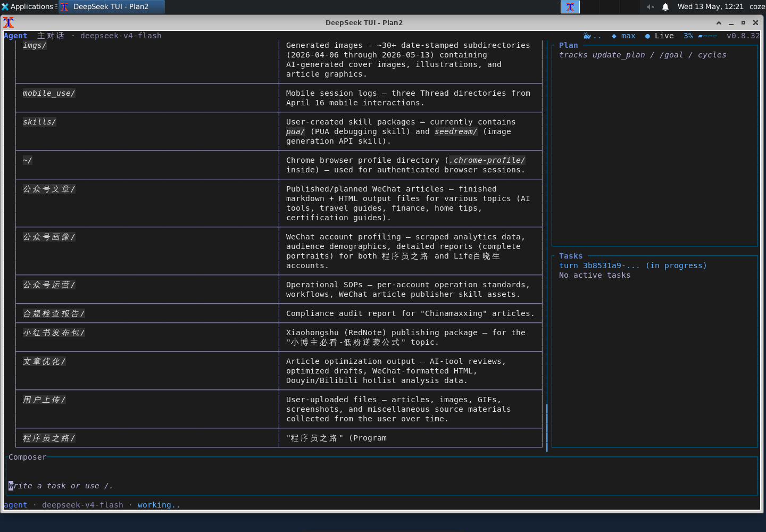The image size is (766, 532).
Task: Click the highlighted xterm workspace thumbnail in the panel
Action: pyautogui.click(x=570, y=7)
